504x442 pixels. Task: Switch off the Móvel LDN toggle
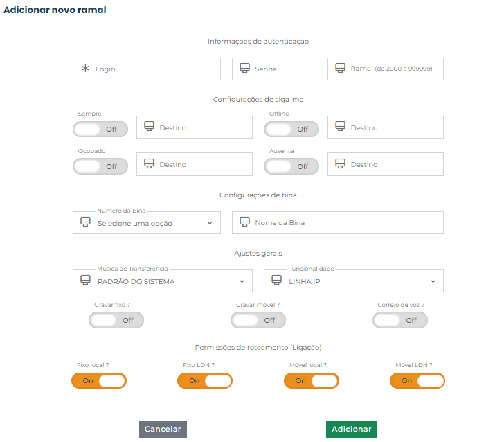pos(417,380)
